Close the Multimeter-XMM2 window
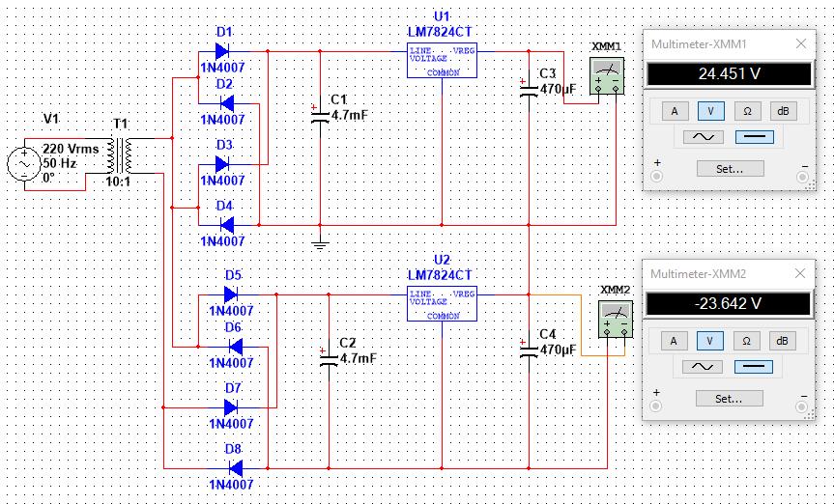This screenshot has height=504, width=834. pos(800,274)
